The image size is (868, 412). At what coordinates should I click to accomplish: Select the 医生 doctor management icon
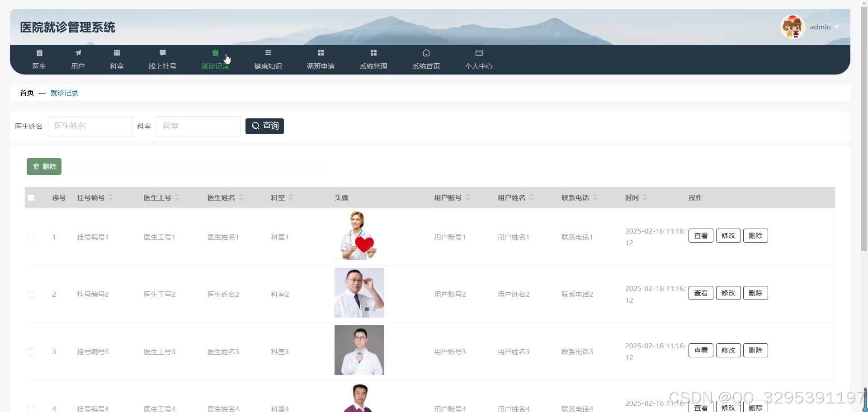pos(39,59)
